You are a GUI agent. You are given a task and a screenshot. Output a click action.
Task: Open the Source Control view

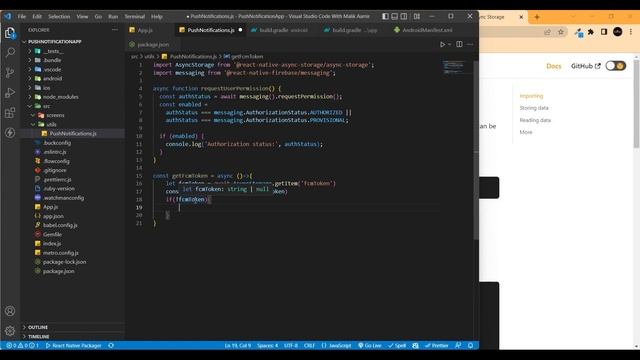[10, 72]
